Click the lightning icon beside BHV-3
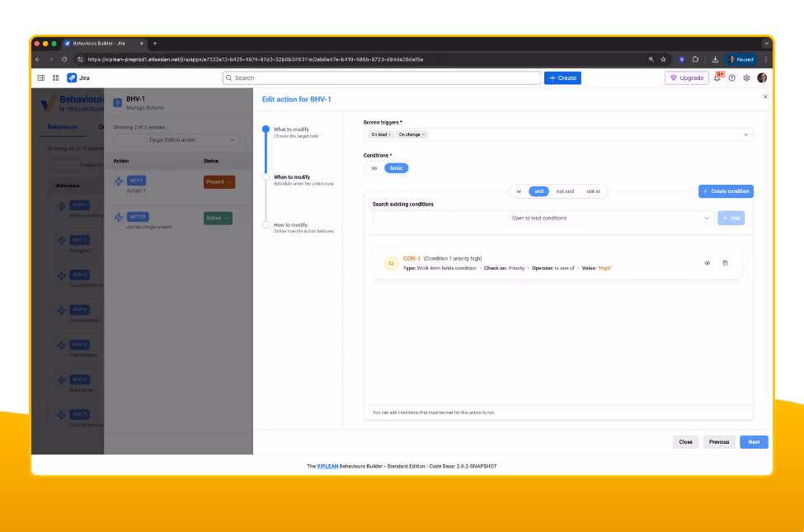Viewport: 804px width, 532px height. pyautogui.click(x=62, y=275)
